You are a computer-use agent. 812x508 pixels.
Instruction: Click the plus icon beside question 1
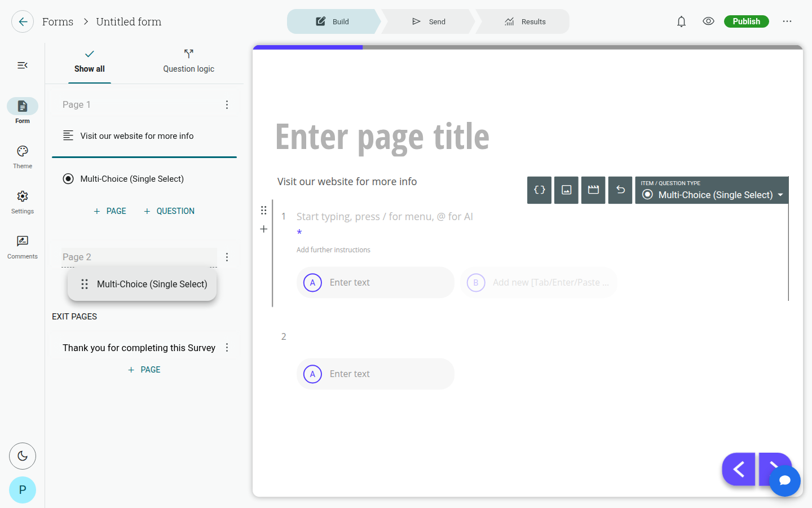pos(263,229)
